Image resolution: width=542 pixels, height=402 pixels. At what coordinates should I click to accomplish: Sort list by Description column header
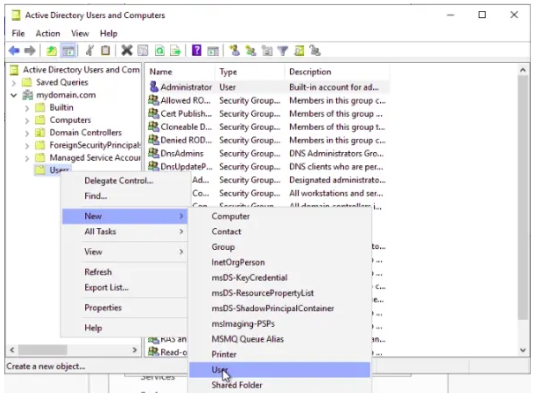337,72
